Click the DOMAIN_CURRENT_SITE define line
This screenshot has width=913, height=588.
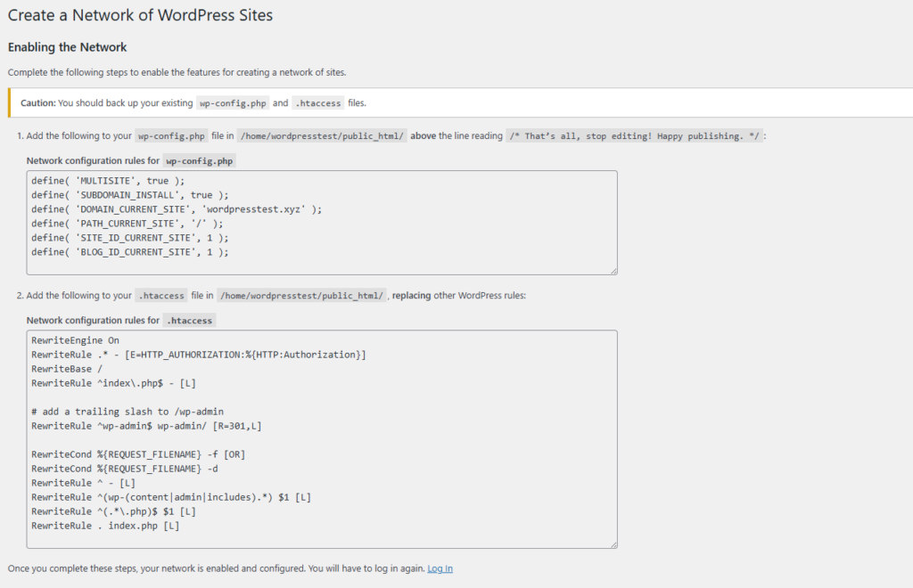coord(177,209)
